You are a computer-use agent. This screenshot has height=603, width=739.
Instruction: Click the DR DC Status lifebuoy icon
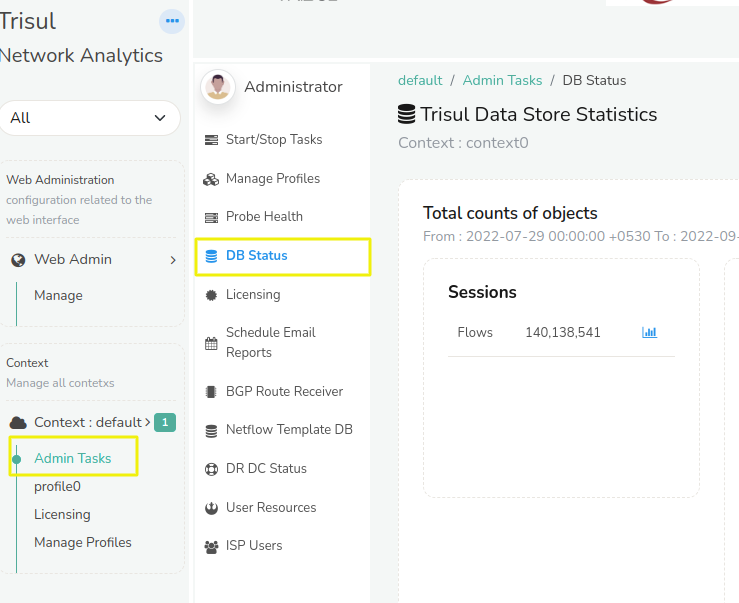[211, 470]
